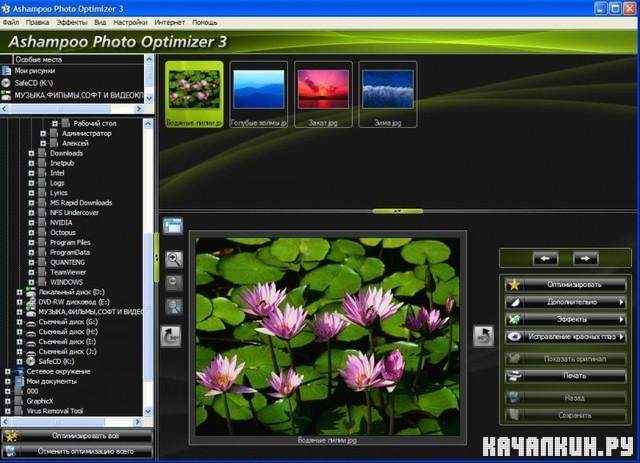Expand the Локальный диск (D:) node
This screenshot has height=463, width=640.
tap(19, 292)
